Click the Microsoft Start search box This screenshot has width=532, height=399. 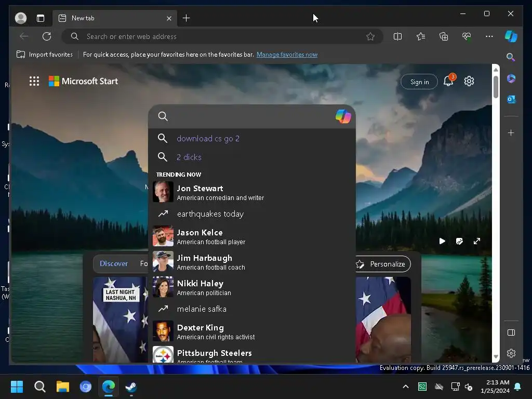pos(251,116)
